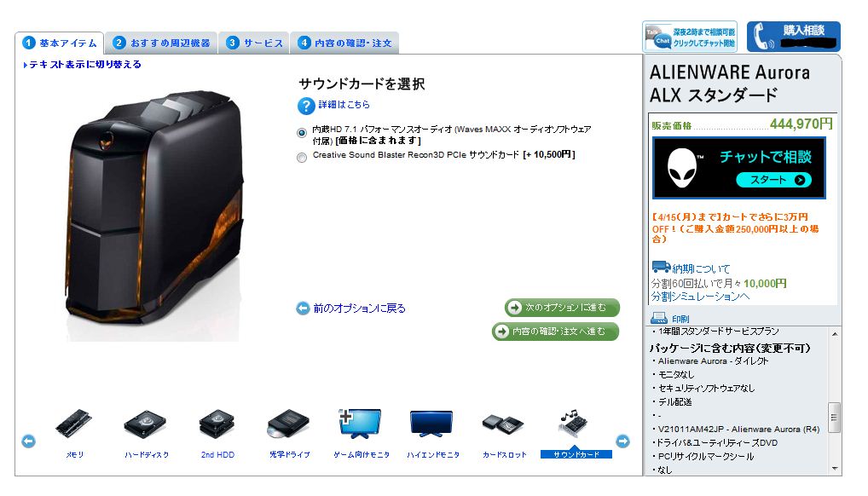868x496 pixels.
Task: Start chat with チャットで相談 スタート banner
Action: click(739, 168)
